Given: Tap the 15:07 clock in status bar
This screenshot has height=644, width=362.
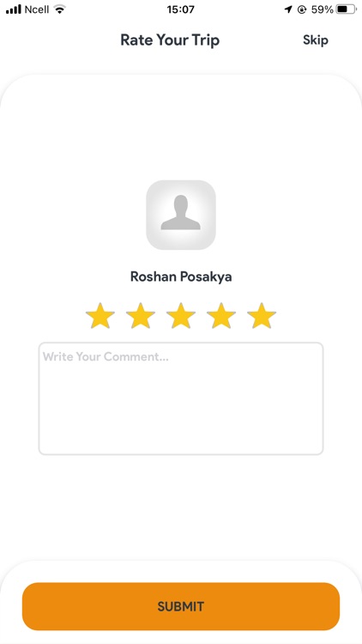Looking at the screenshot, I should point(181,9).
